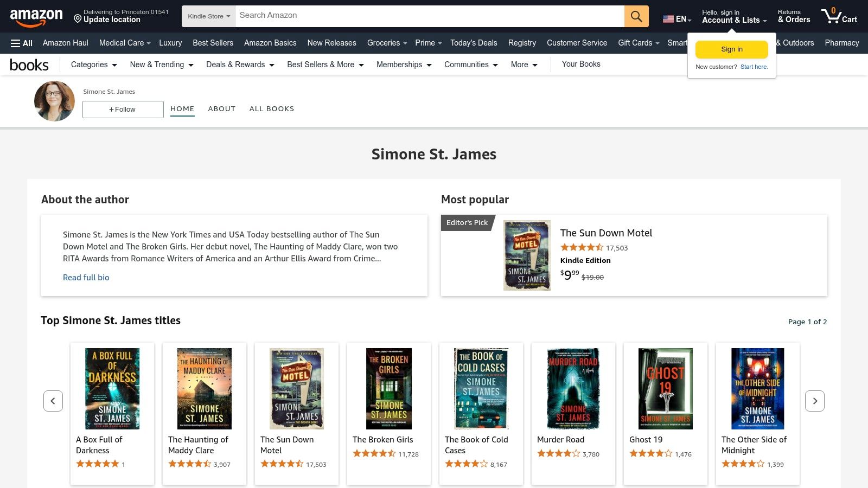This screenshot has width=868, height=488.
Task: Open Registry page
Action: click(522, 43)
